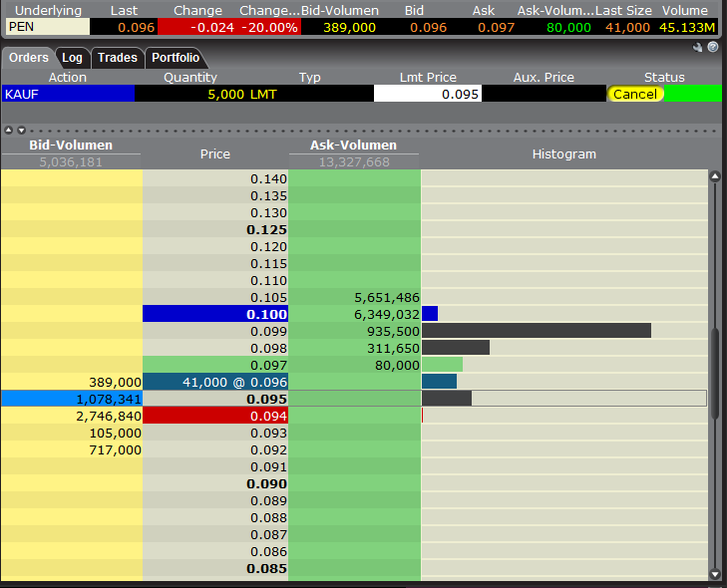
Task: Click the red 0.094 price cell
Action: (215, 416)
